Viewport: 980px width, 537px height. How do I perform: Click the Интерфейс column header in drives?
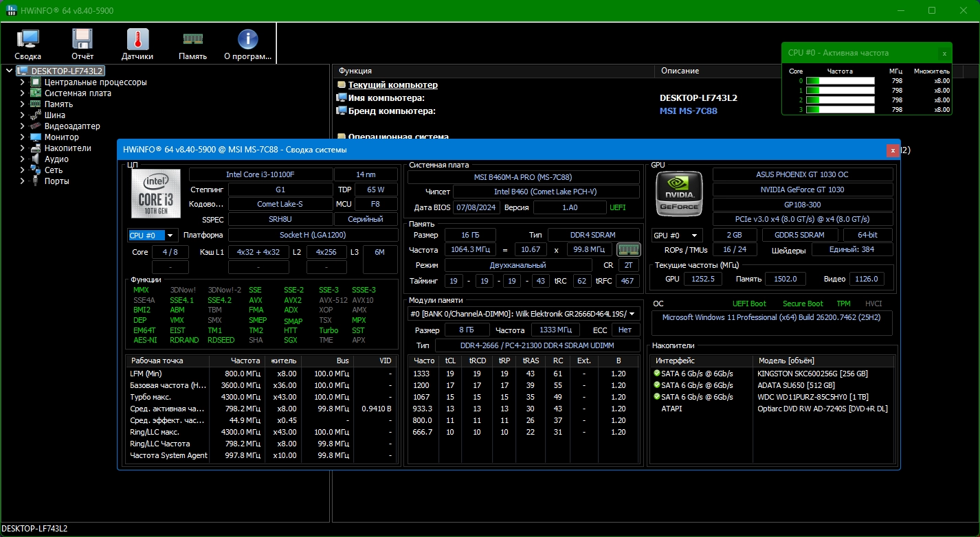coord(701,361)
